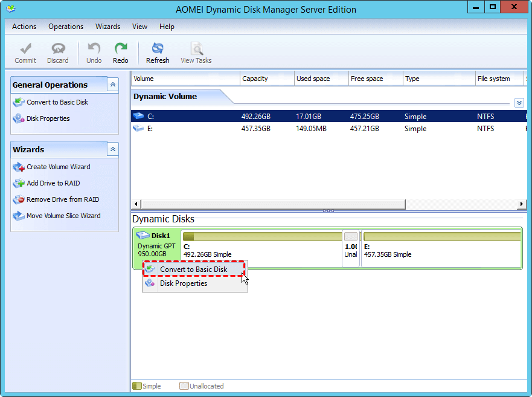The image size is (532, 397).
Task: Click the 457.21GB free space value
Action: [364, 129]
